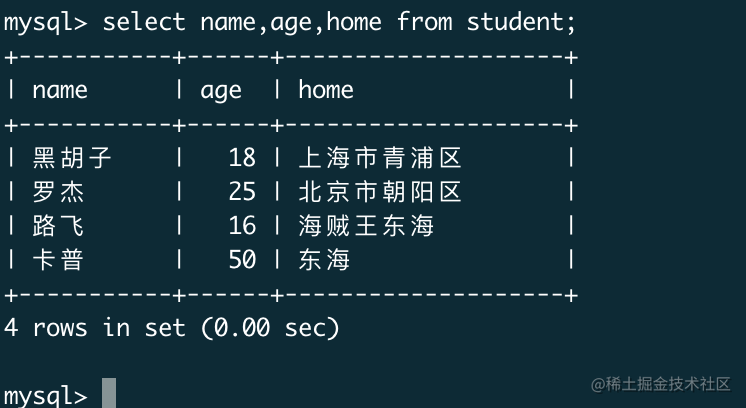The width and height of the screenshot is (746, 408).
Task: Select the 'name' column header
Action: coord(60,90)
